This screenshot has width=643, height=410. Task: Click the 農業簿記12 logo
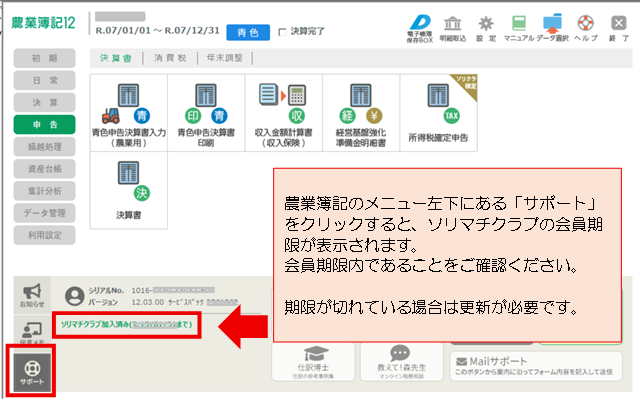point(43,23)
